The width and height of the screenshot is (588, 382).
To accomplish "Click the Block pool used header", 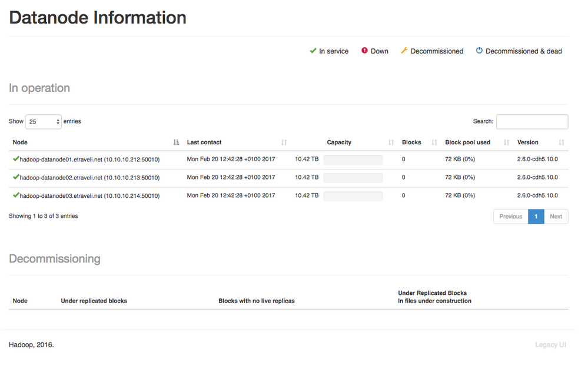I will click(x=467, y=142).
